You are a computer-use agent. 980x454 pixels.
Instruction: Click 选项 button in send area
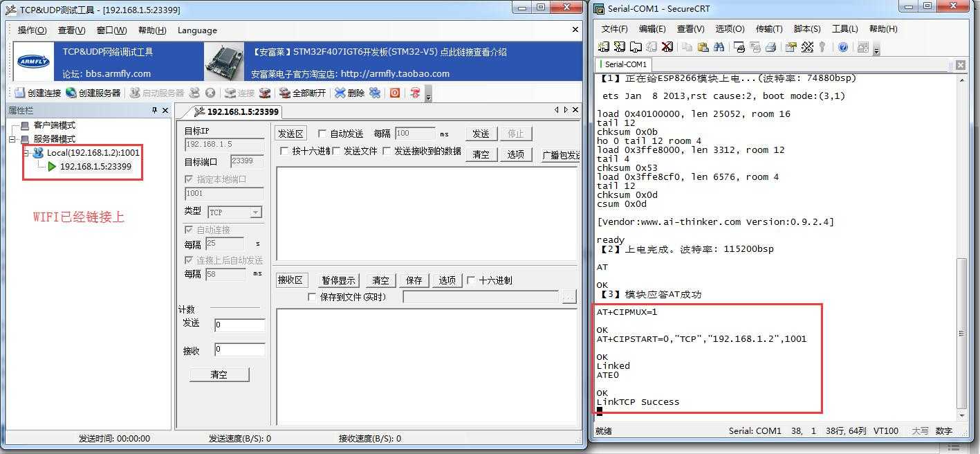(515, 154)
